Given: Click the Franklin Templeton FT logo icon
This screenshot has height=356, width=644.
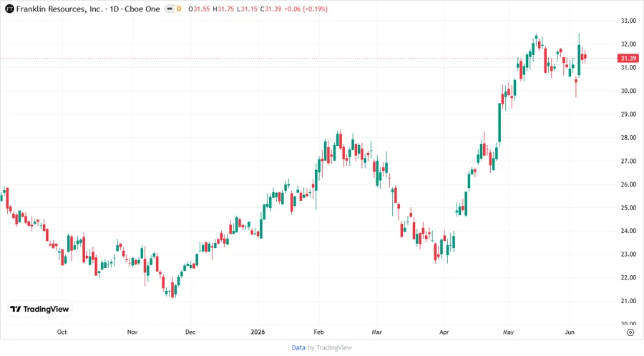Looking at the screenshot, I should tap(9, 9).
